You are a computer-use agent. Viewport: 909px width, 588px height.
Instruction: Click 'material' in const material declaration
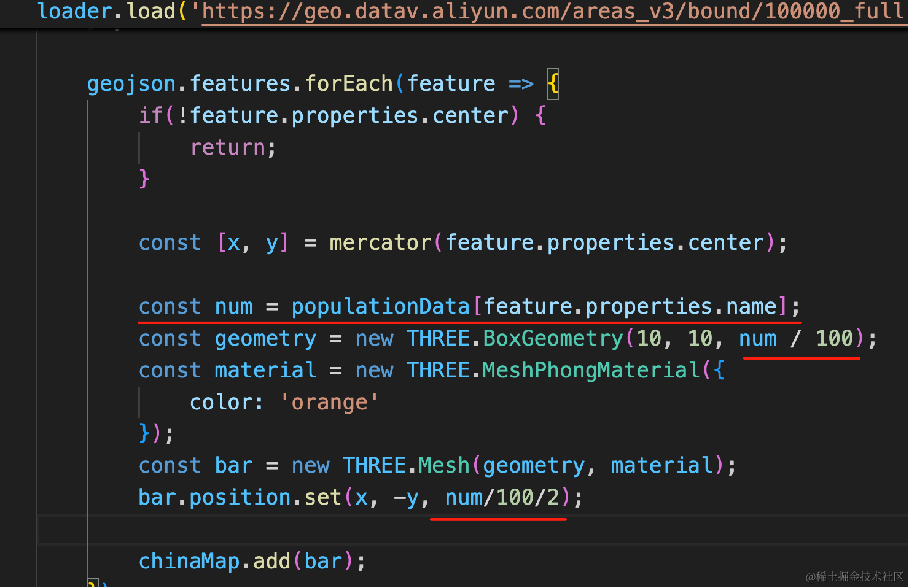click(x=266, y=370)
